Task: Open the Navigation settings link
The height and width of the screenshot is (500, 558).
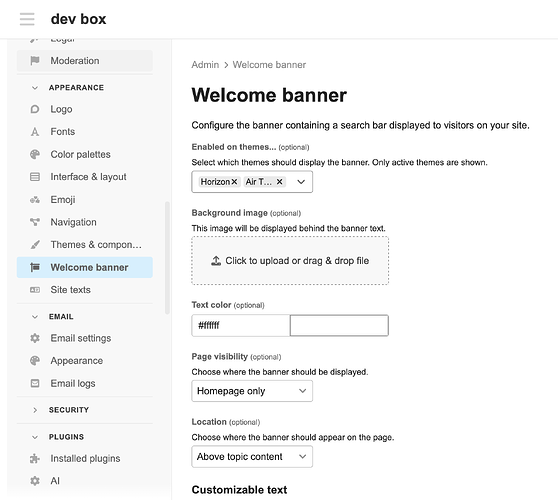Action: click(x=85, y=222)
